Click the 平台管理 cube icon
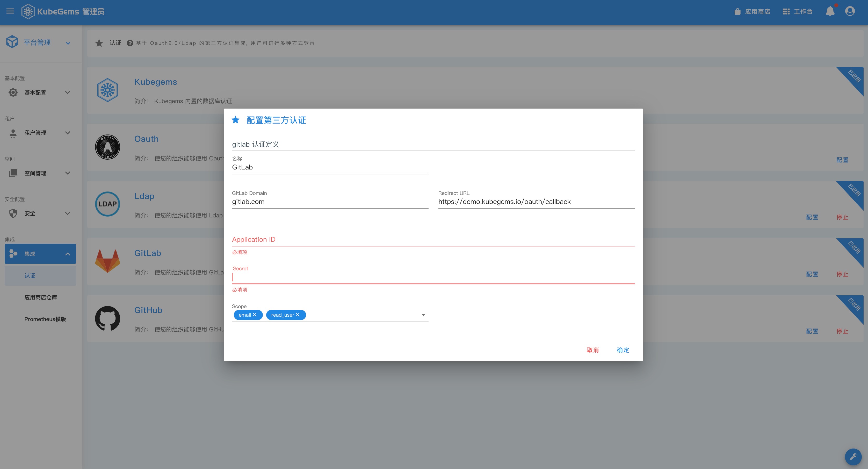Screen dimensions: 868x469 (x=12, y=42)
